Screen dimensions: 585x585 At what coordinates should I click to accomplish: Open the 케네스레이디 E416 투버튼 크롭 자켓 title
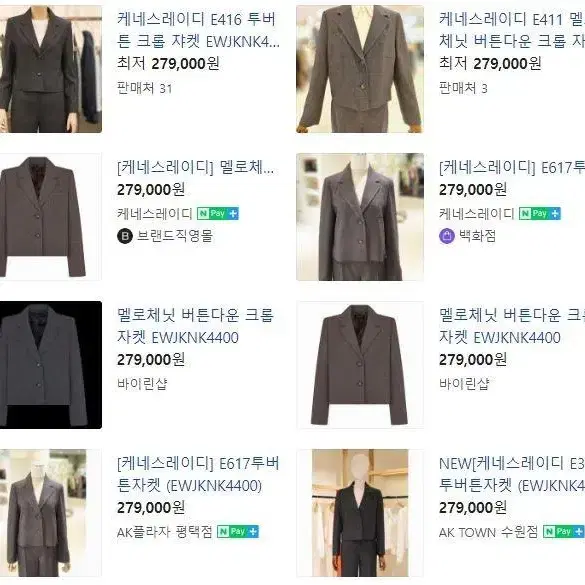pos(198,30)
